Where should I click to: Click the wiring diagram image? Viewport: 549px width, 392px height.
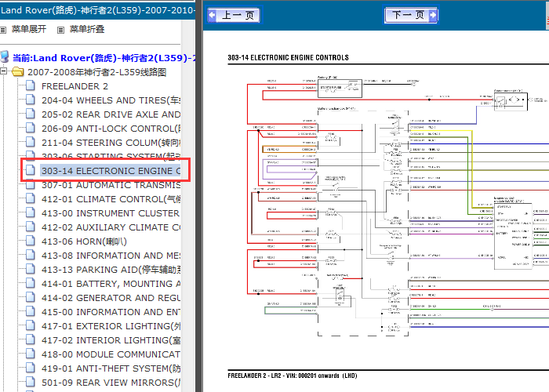tap(398, 206)
